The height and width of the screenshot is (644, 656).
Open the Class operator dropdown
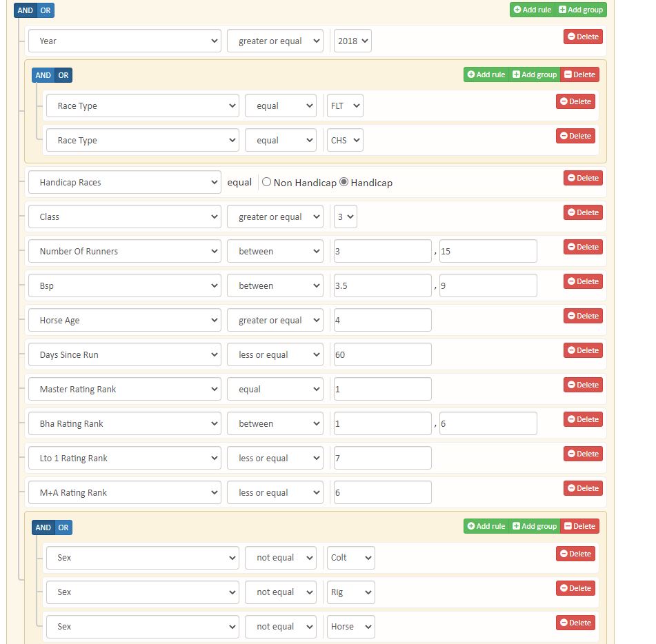coord(275,217)
